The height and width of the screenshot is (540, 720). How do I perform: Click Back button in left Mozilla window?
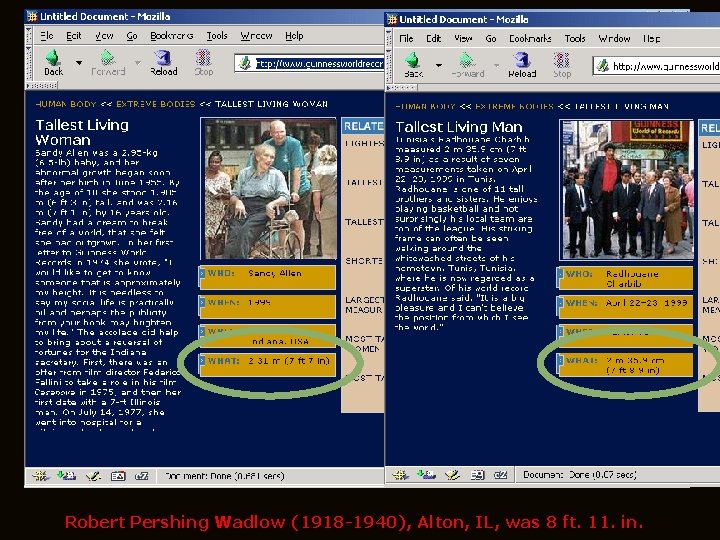(53, 63)
